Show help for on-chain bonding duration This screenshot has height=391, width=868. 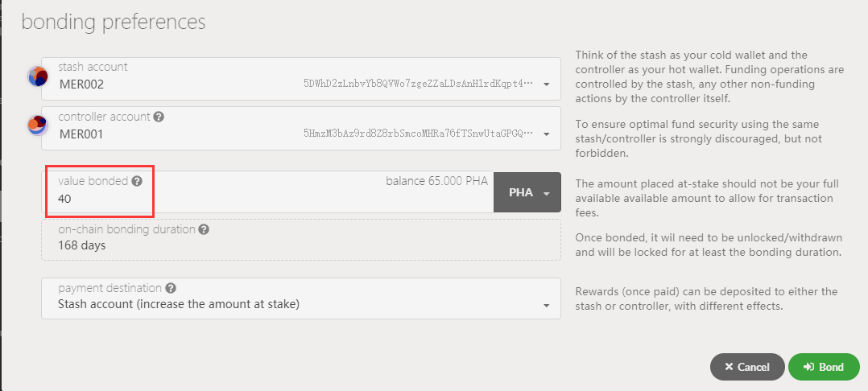click(204, 229)
